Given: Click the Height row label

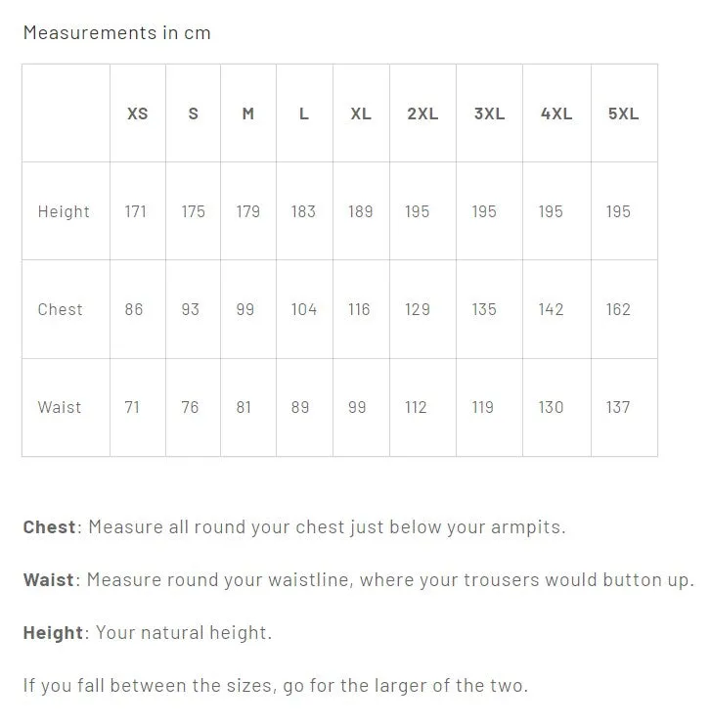Looking at the screenshot, I should pyautogui.click(x=64, y=211).
